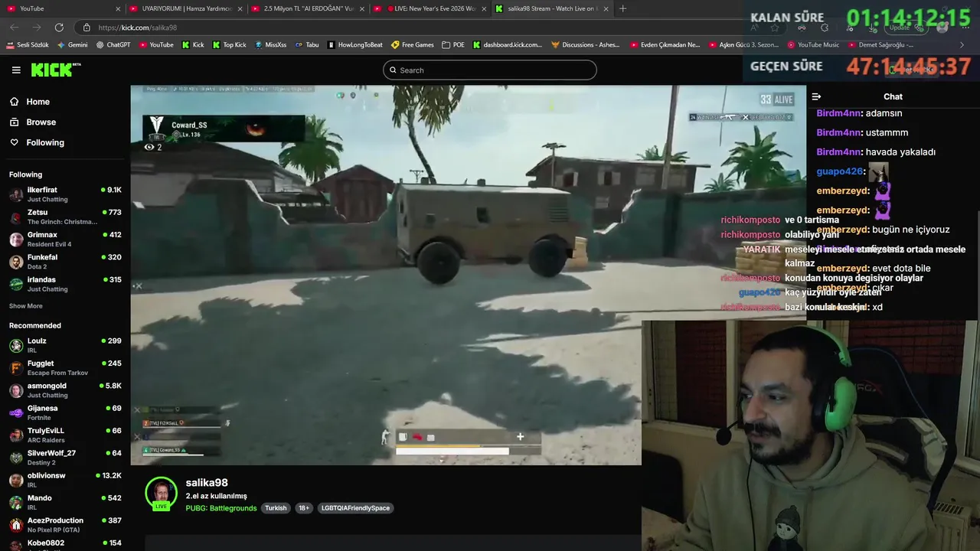980x551 pixels.
Task: Collapse chat with arrow icon
Action: click(816, 96)
